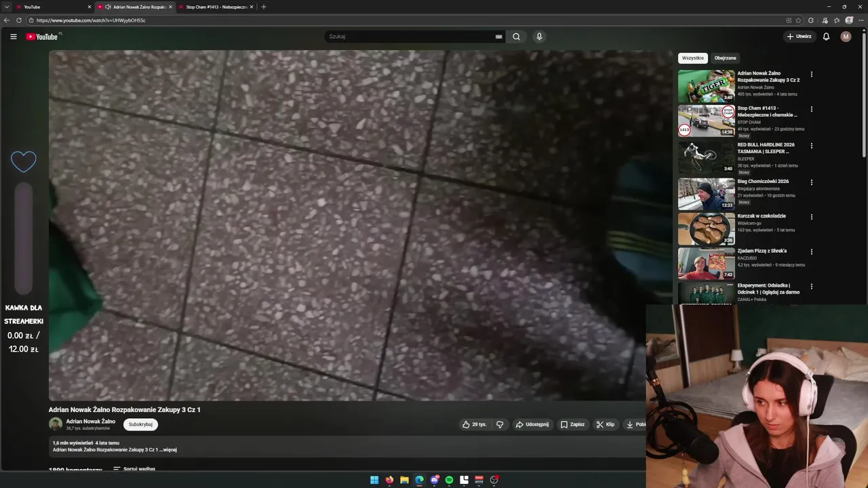The image size is (868, 488).
Task: Click the Subskrybuj button
Action: (140, 424)
